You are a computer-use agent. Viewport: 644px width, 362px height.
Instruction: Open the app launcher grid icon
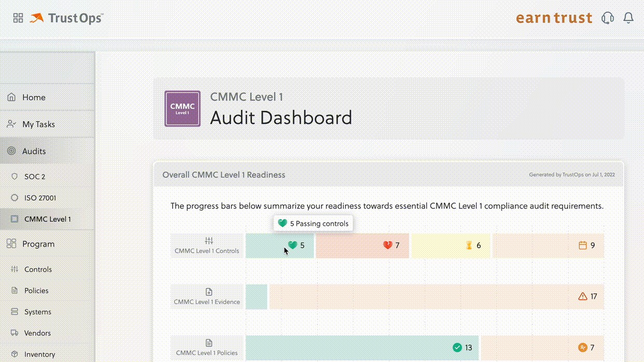18,17
